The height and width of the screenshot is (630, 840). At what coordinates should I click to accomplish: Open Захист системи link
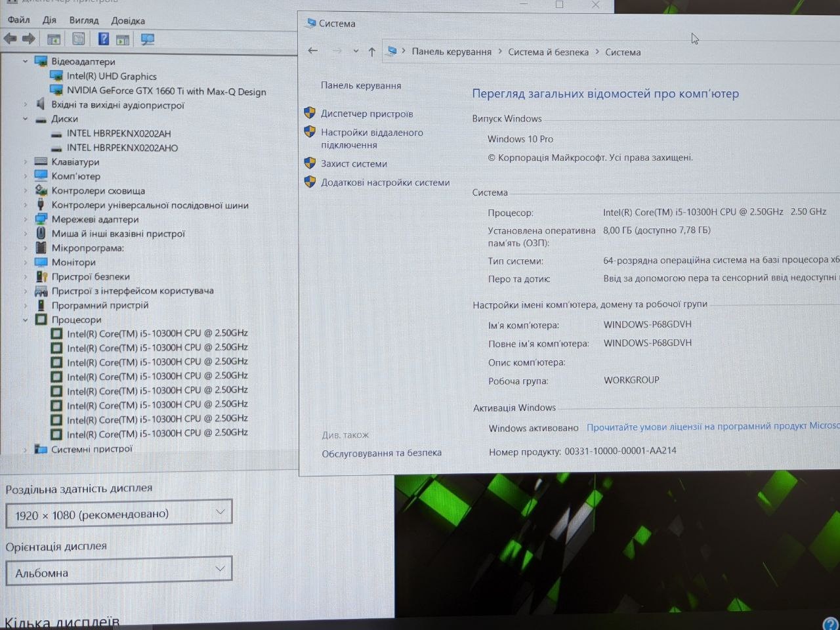pos(354,163)
